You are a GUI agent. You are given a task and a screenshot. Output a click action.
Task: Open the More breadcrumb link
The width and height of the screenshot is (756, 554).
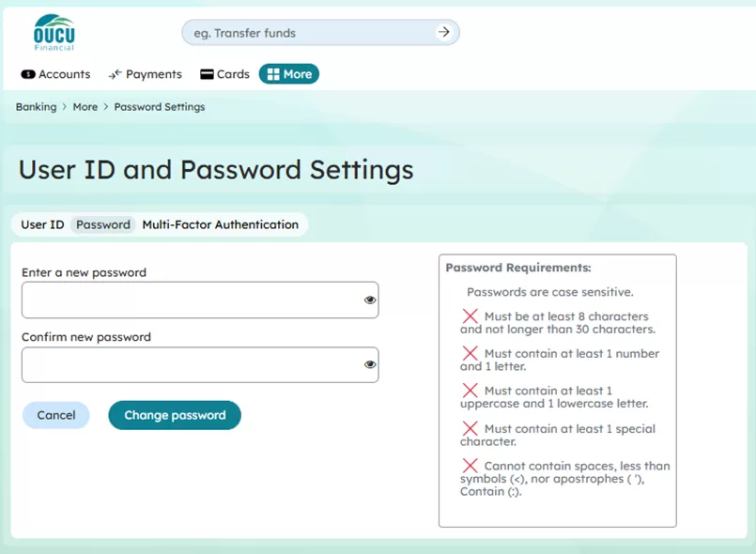pos(85,107)
